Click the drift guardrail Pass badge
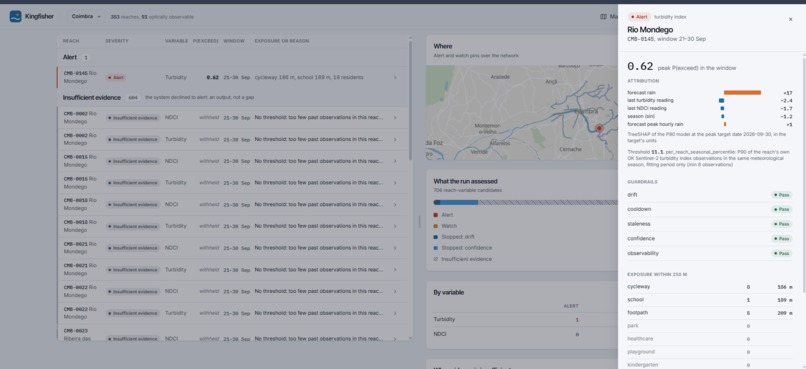The width and height of the screenshot is (806, 369). tap(781, 195)
